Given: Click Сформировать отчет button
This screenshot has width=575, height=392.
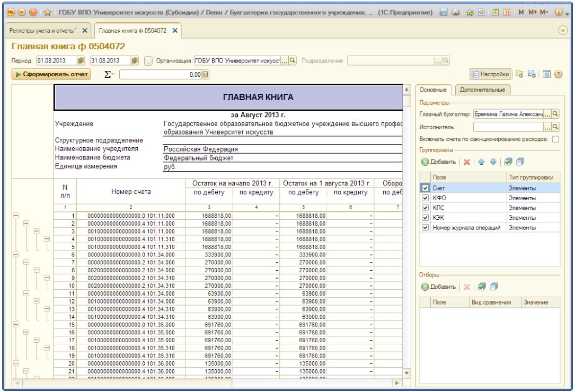Looking at the screenshot, I should click(51, 75).
